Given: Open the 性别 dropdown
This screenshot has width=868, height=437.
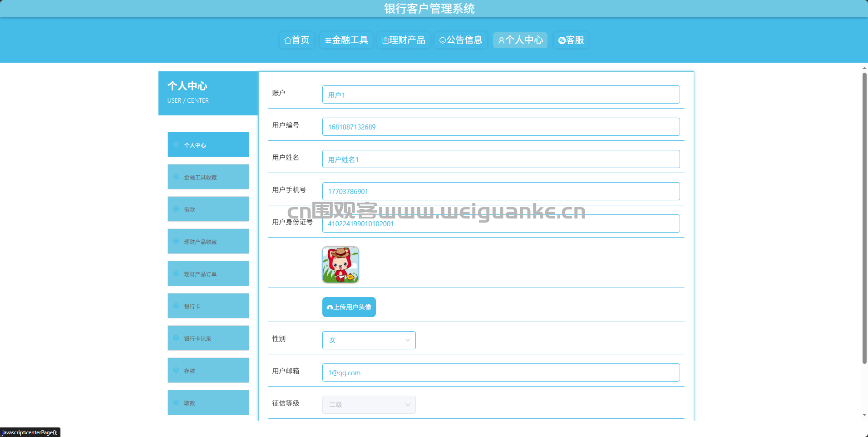Looking at the screenshot, I should (x=369, y=340).
